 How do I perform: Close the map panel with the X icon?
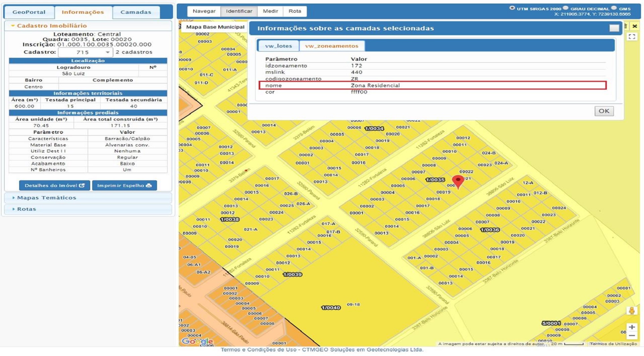[635, 26]
